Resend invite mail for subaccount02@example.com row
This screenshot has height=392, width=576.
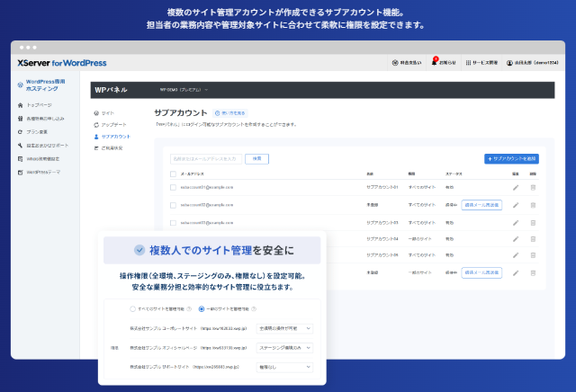pos(481,205)
